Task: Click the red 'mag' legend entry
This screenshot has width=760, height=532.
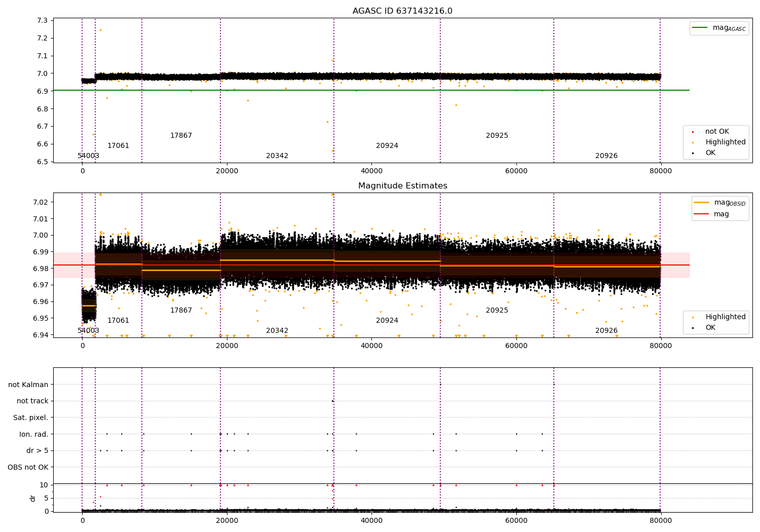Action: click(712, 214)
